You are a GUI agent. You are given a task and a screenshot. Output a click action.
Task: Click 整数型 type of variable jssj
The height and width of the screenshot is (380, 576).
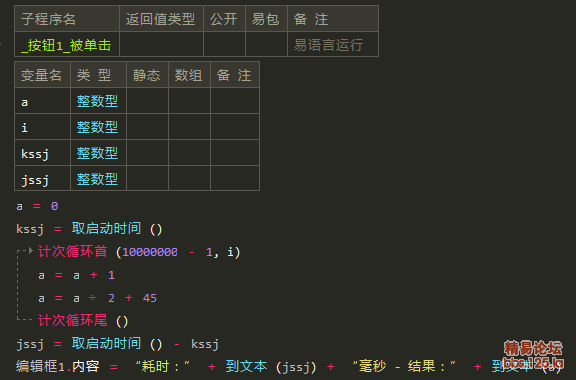97,179
